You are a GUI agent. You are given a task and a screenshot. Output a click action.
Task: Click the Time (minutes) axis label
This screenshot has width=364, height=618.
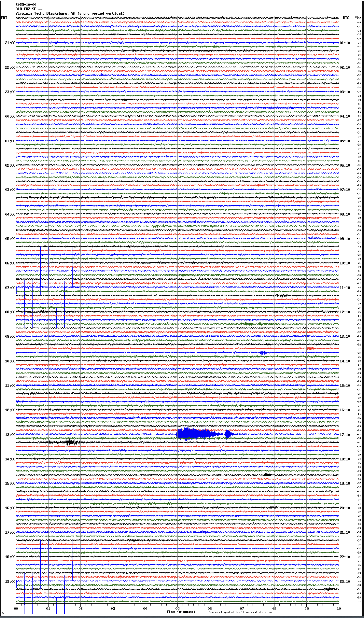pyautogui.click(x=181, y=612)
